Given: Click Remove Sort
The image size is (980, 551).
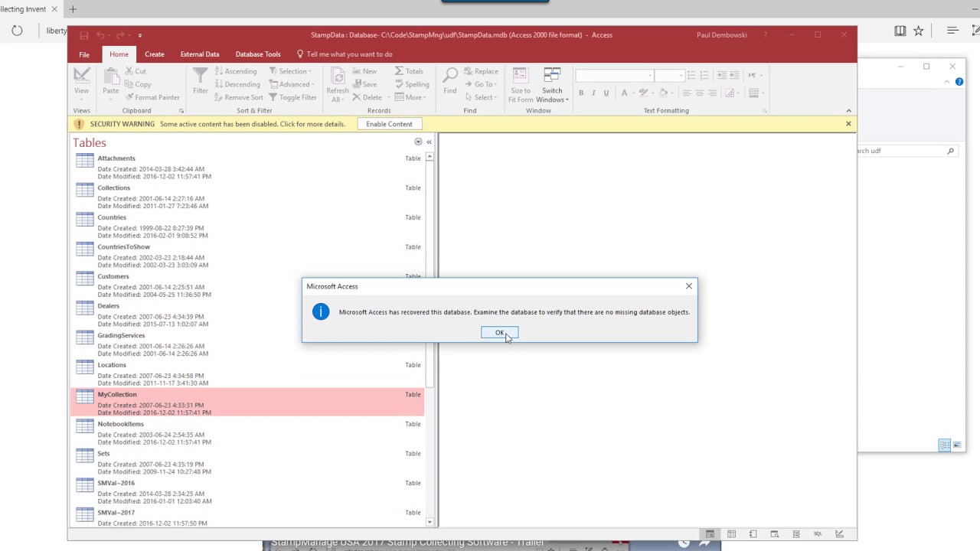Looking at the screenshot, I should [x=239, y=97].
